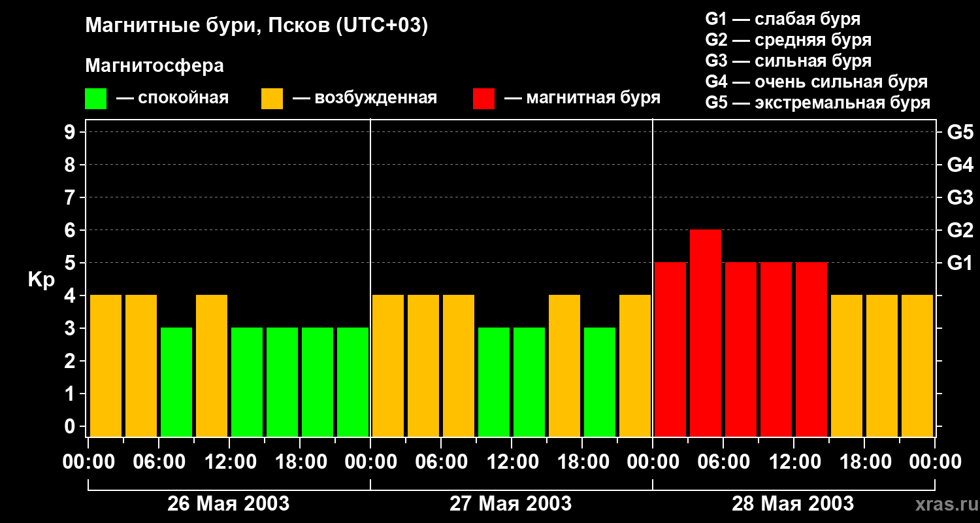Click the 'G1' tick label on the right axis
Image resolution: width=980 pixels, height=523 pixels.
pyautogui.click(x=960, y=263)
